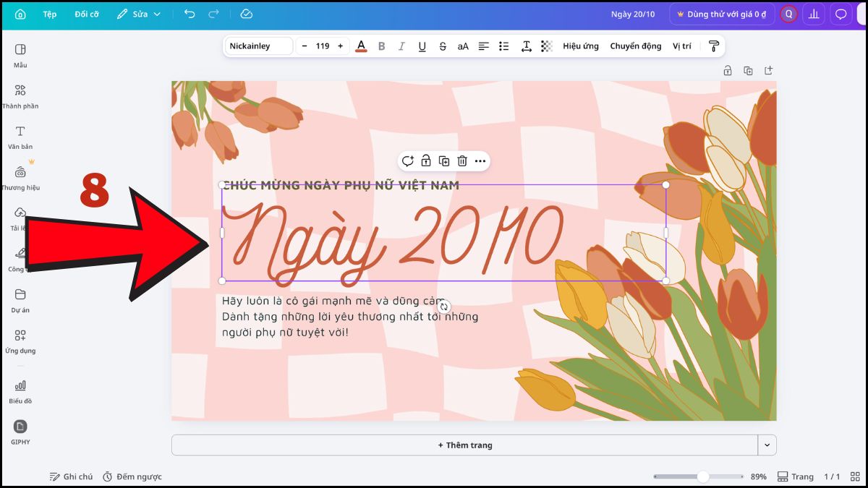Click the font size field showing 119
This screenshot has height=488, width=868.
click(x=323, y=46)
